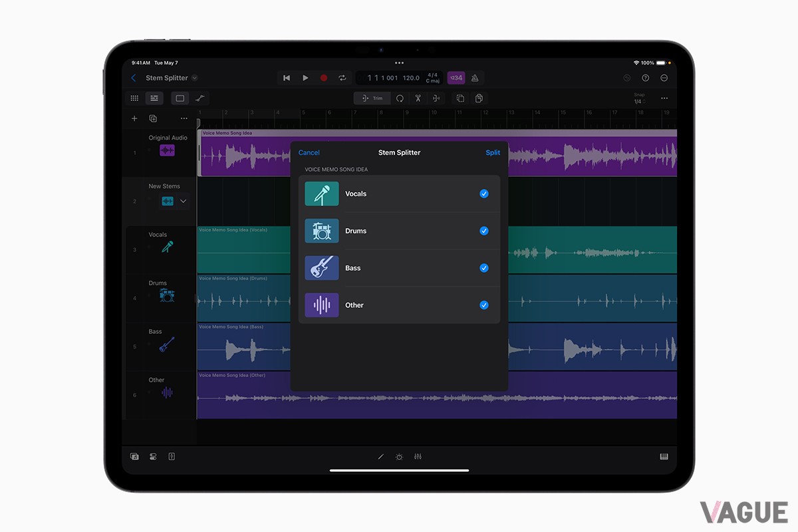Open the track header ellipsis options

[184, 118]
